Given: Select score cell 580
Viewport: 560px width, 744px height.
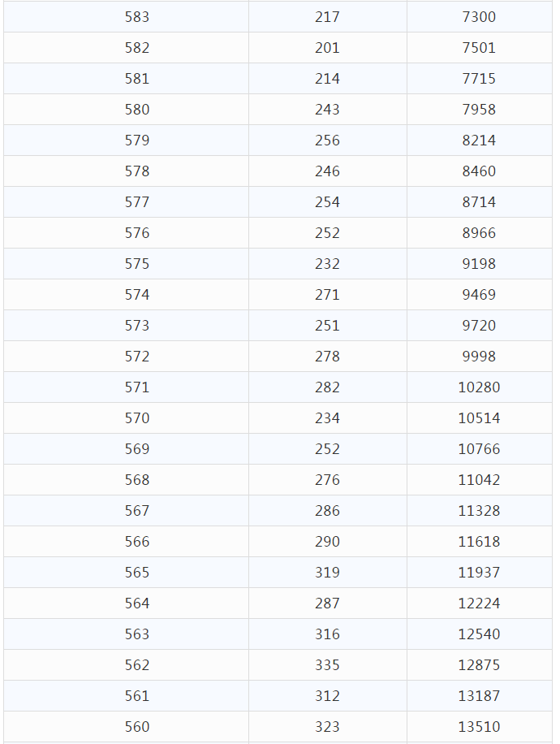Looking at the screenshot, I should click(137, 110).
